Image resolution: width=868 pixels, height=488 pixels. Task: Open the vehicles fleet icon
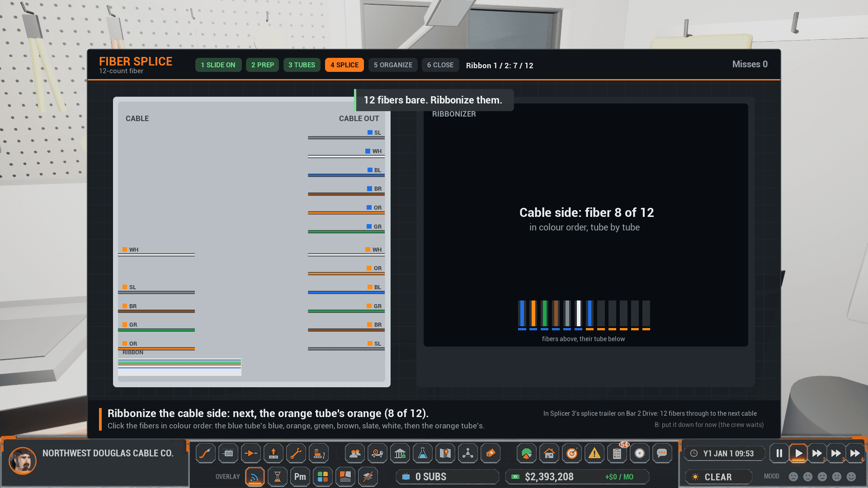coord(377,453)
